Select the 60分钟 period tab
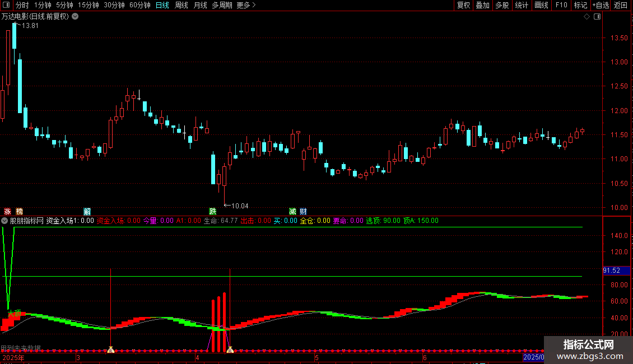The height and width of the screenshot is (364, 633). [x=139, y=5]
